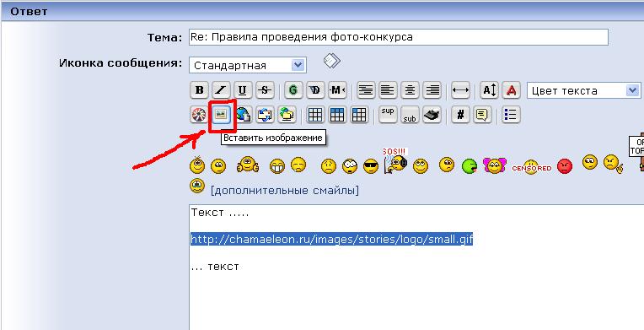The image size is (644, 330).
Task: Click the FTP link globe with folders icon
Action: (x=287, y=115)
